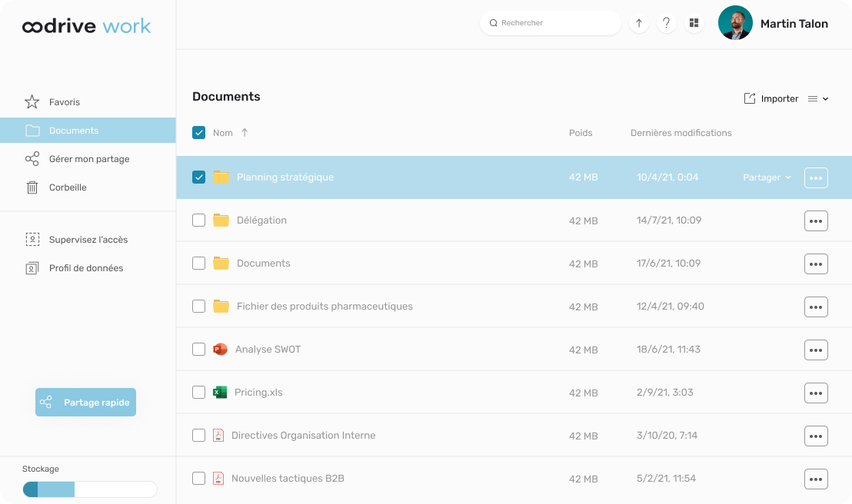The height and width of the screenshot is (504, 852).
Task: Click the Importer button
Action: click(770, 98)
